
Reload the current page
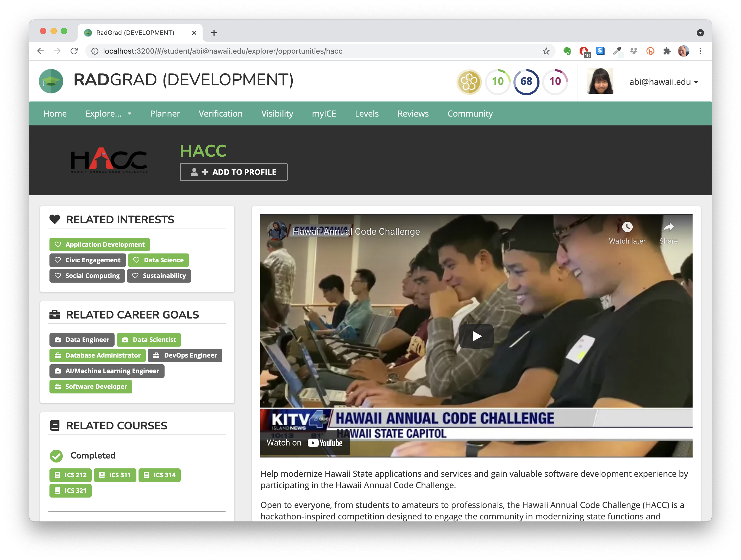74,51
